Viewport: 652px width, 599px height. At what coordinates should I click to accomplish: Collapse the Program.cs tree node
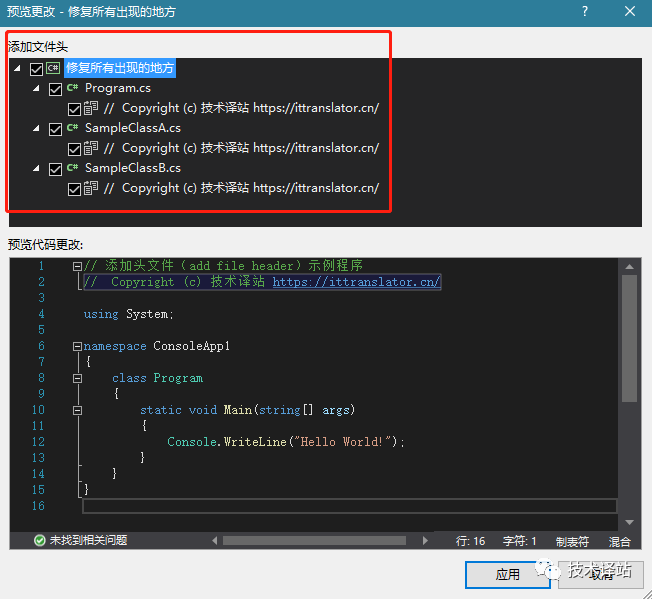click(x=37, y=88)
